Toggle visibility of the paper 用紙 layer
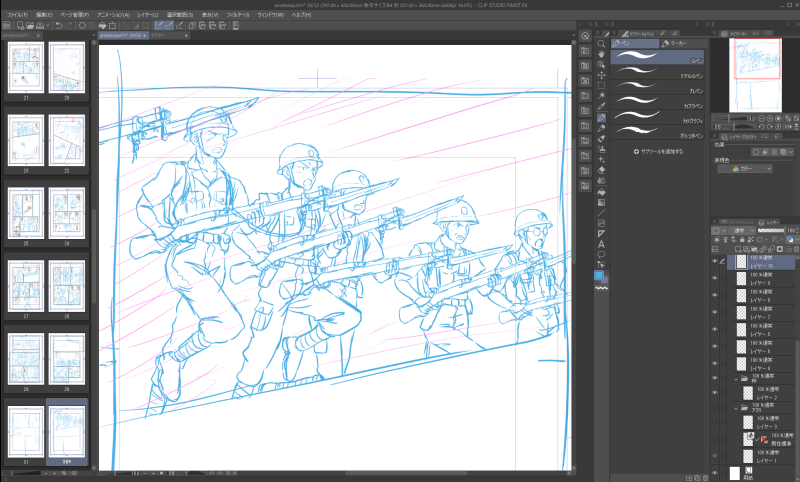Image resolution: width=800 pixels, height=482 pixels. coord(714,473)
